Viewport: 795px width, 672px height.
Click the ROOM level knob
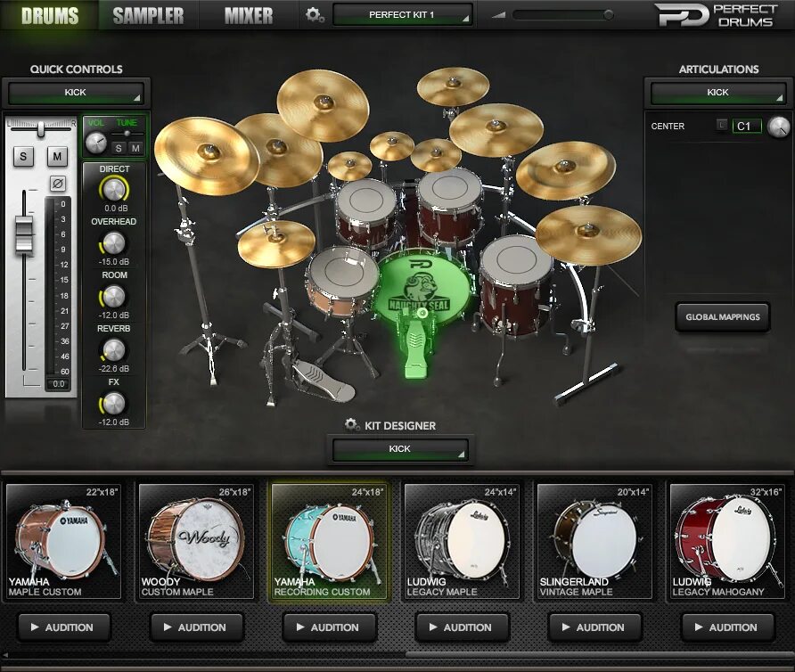[113, 296]
